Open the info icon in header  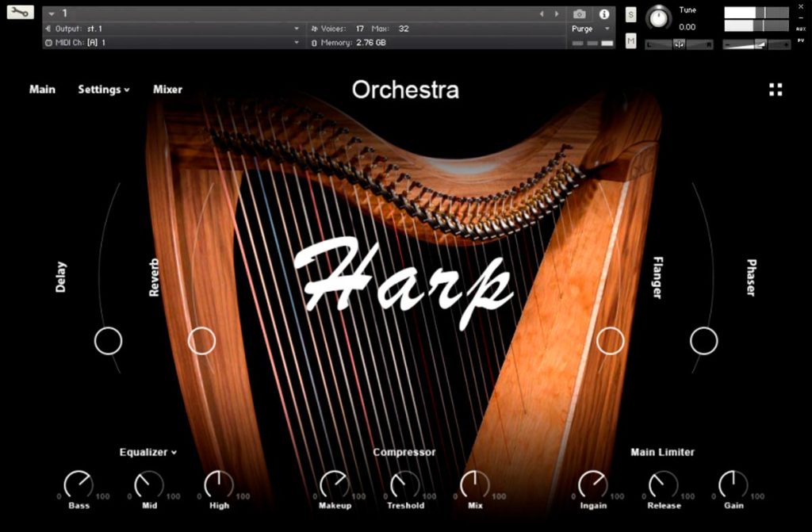[x=603, y=14]
